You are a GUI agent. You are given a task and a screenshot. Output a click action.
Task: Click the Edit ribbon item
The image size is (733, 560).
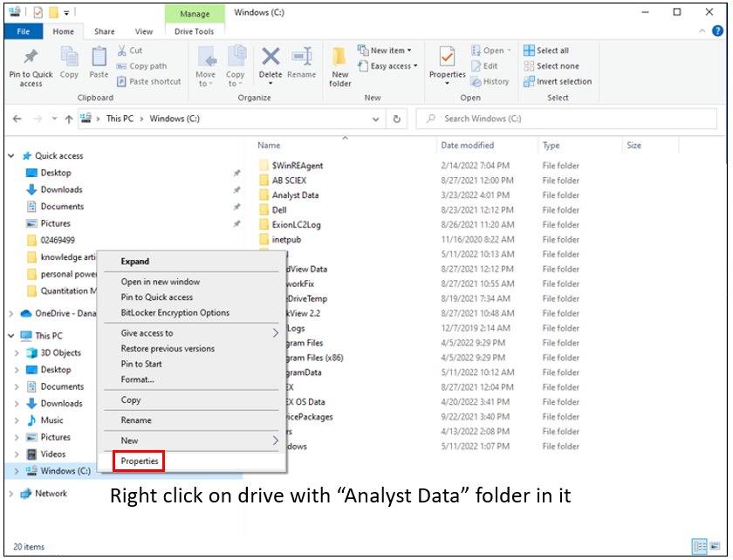point(485,66)
